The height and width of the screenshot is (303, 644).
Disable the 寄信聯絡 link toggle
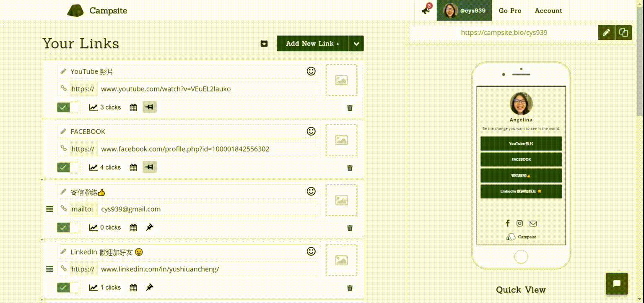pyautogui.click(x=68, y=227)
